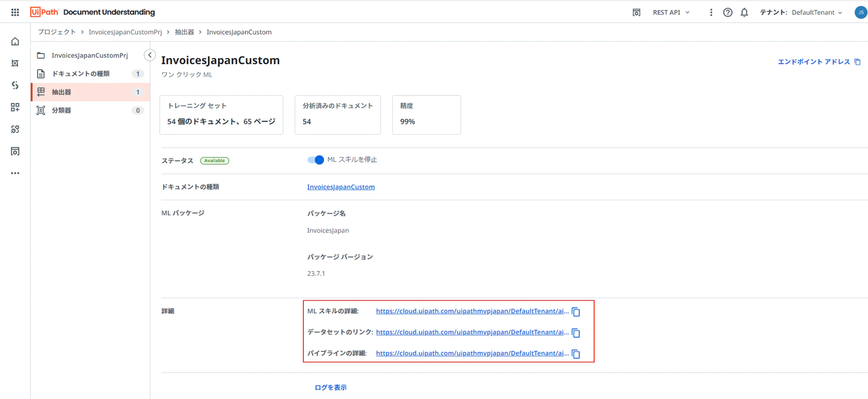
Task: Open the データセットのリンク URL
Action: pos(472,332)
